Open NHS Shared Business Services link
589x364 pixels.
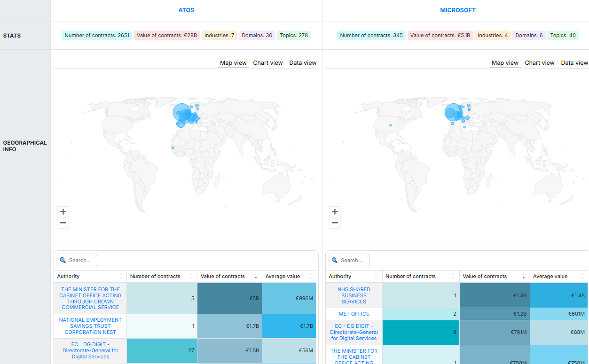click(x=354, y=295)
